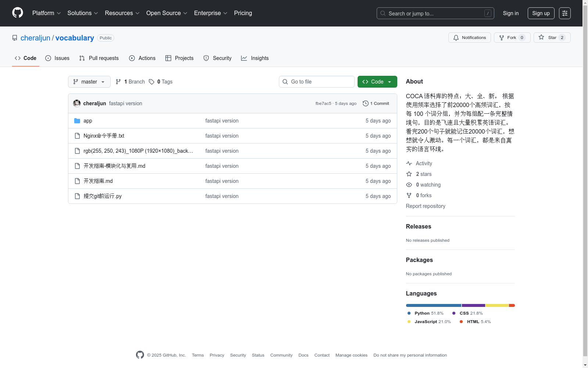Screen dimensions: 588x368
Task: View the 0 watching link
Action: 423,185
